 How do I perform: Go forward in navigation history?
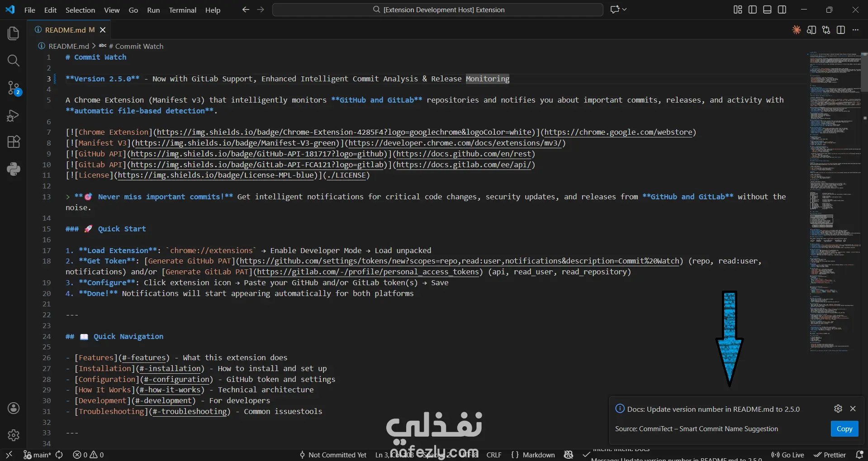(261, 9)
